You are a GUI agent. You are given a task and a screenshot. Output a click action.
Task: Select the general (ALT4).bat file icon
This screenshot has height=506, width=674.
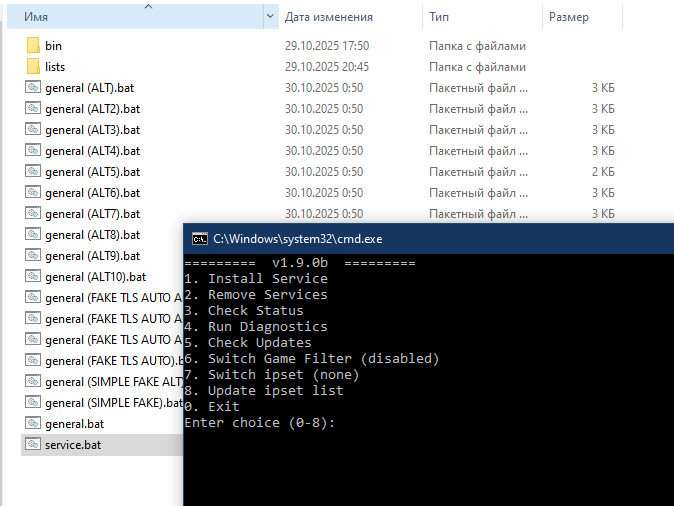[33, 150]
